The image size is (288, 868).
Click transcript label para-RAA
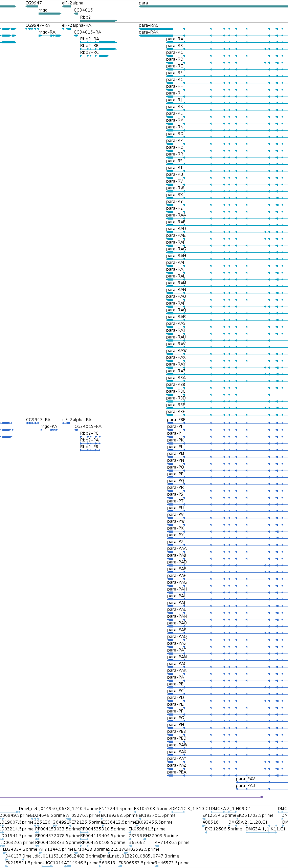click(x=176, y=215)
